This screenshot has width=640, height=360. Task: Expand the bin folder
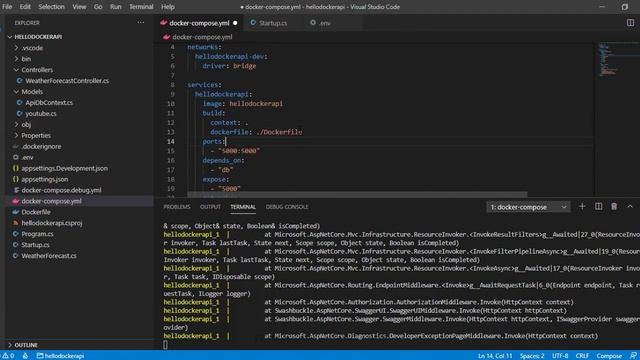point(26,59)
